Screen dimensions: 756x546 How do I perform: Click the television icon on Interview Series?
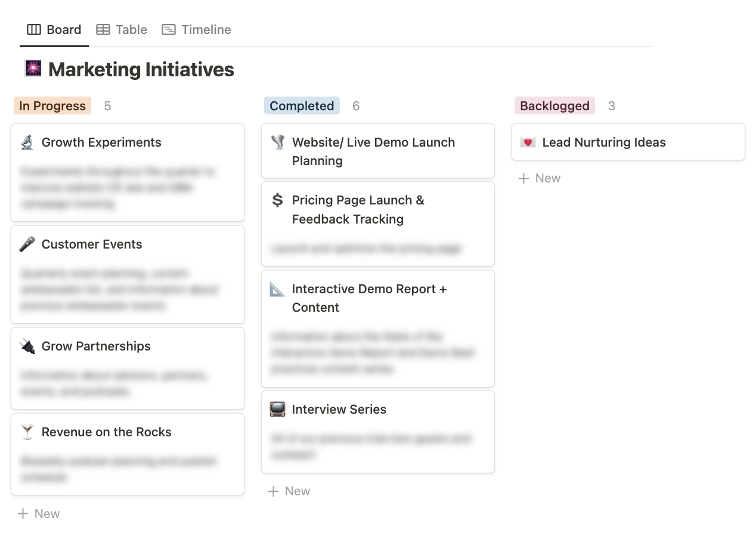277,409
